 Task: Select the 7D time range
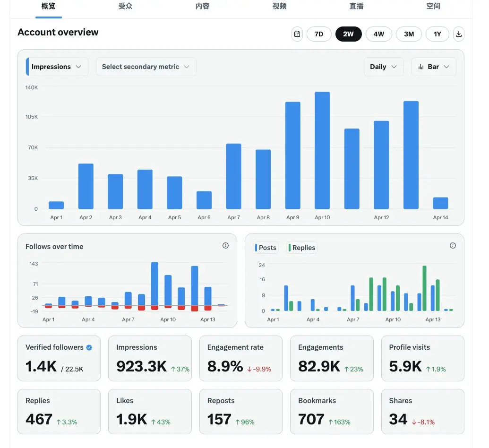[x=319, y=34]
